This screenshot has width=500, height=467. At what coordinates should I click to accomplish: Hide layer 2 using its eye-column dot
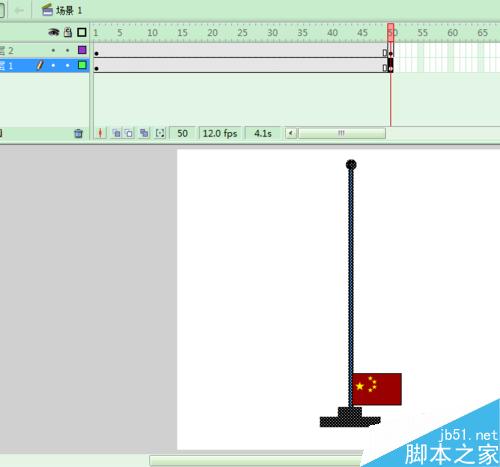pyautogui.click(x=53, y=50)
